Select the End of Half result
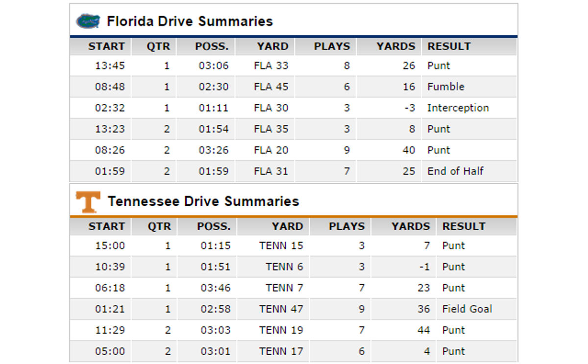 click(455, 171)
